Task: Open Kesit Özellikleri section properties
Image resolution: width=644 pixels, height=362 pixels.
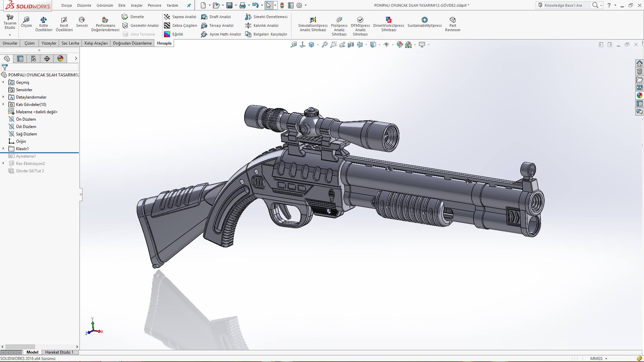Action: pos(64,24)
